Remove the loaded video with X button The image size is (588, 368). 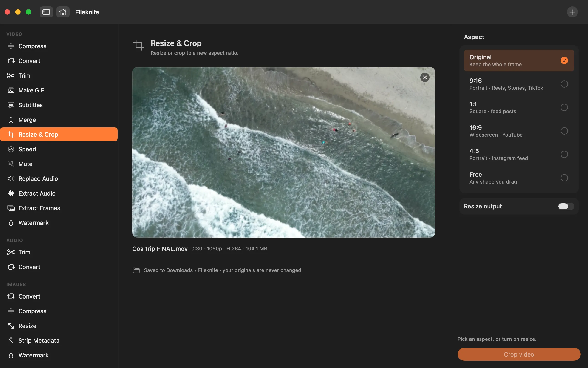[425, 78]
